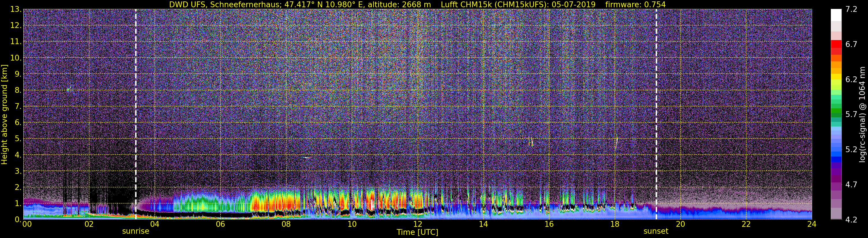Click the '13.' height tick label
The width and height of the screenshot is (868, 238).
tap(16, 10)
